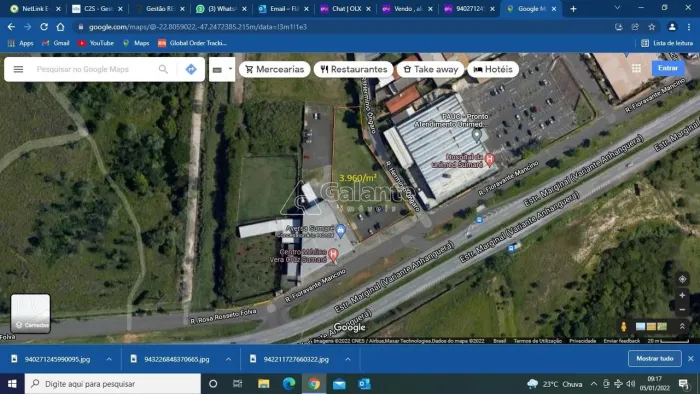The image size is (700, 394).
Task: Filter map by Restaurantes
Action: [x=354, y=69]
